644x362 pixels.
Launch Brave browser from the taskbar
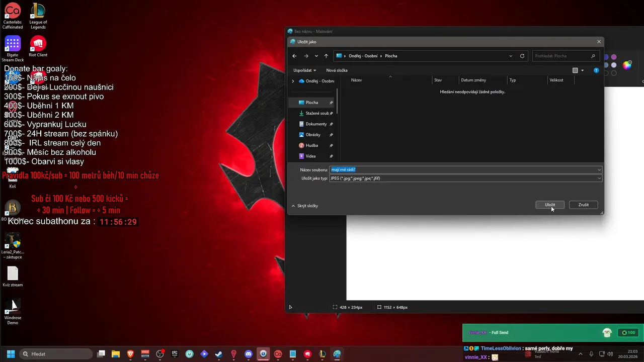coord(130,354)
